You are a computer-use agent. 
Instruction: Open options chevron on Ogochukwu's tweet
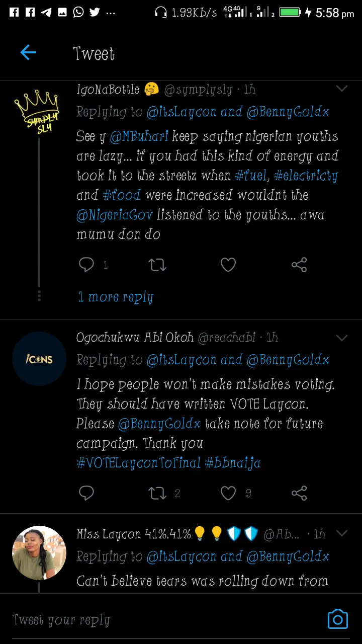click(x=342, y=337)
